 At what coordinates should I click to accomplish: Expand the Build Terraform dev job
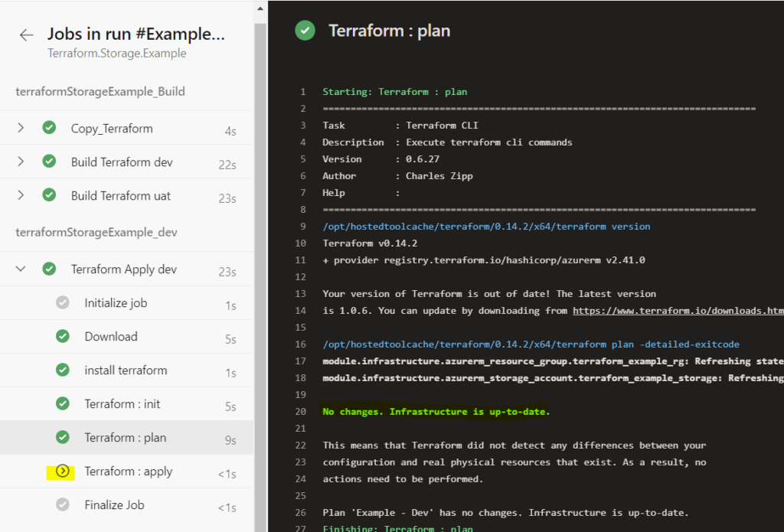[21, 161]
